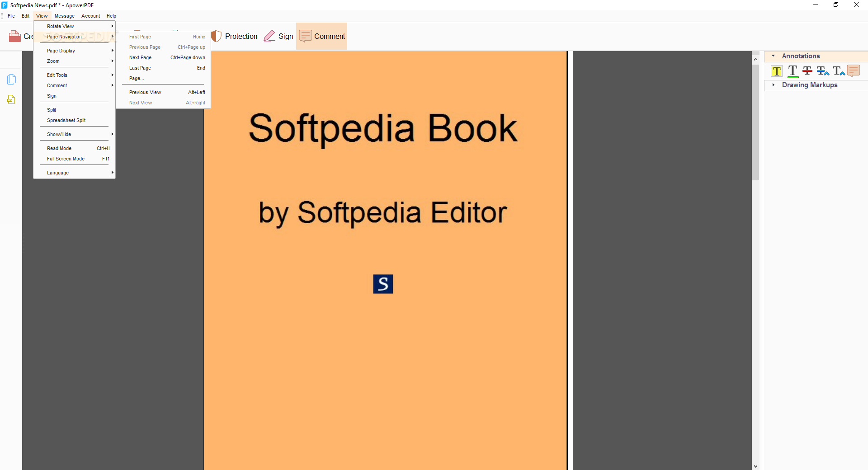Open the File menu
This screenshot has height=470, width=868.
(x=11, y=16)
